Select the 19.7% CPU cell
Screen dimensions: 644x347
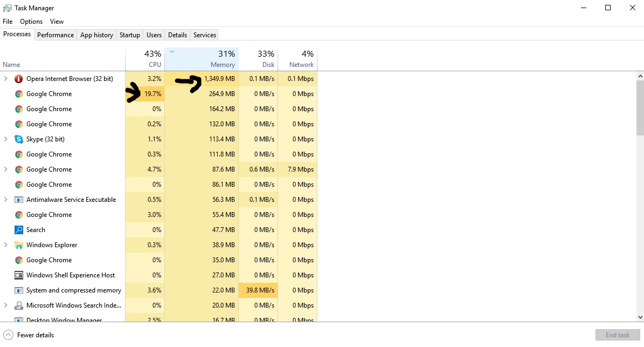pos(145,94)
